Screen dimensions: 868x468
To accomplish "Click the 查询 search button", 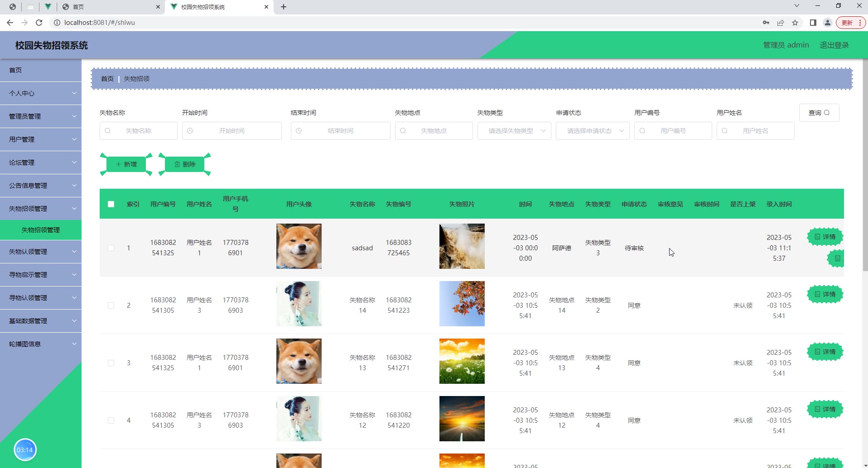I will tap(819, 113).
